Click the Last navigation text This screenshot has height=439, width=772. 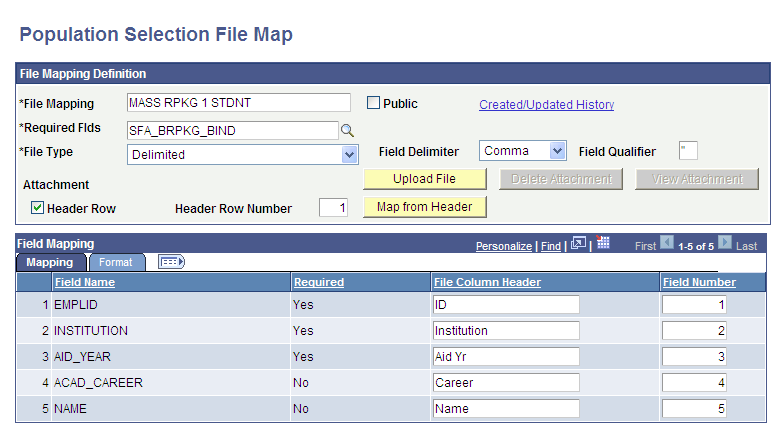tap(746, 246)
